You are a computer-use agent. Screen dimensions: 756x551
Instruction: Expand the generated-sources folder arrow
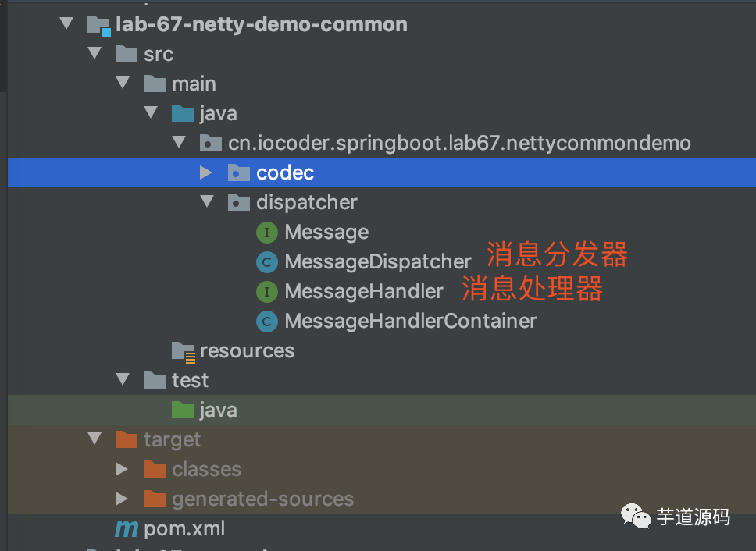click(121, 499)
